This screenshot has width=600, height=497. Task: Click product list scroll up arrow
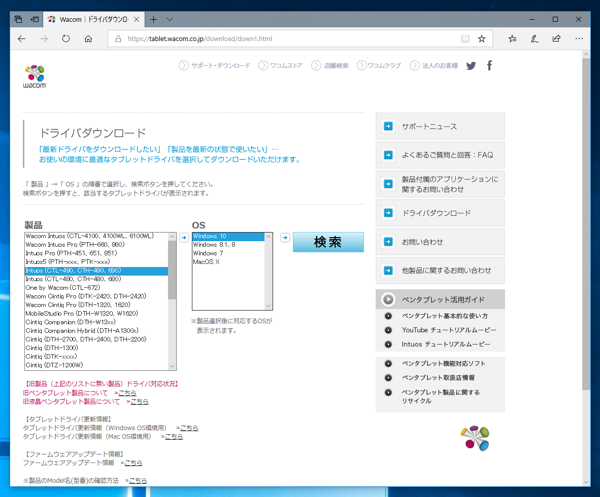tap(172, 237)
